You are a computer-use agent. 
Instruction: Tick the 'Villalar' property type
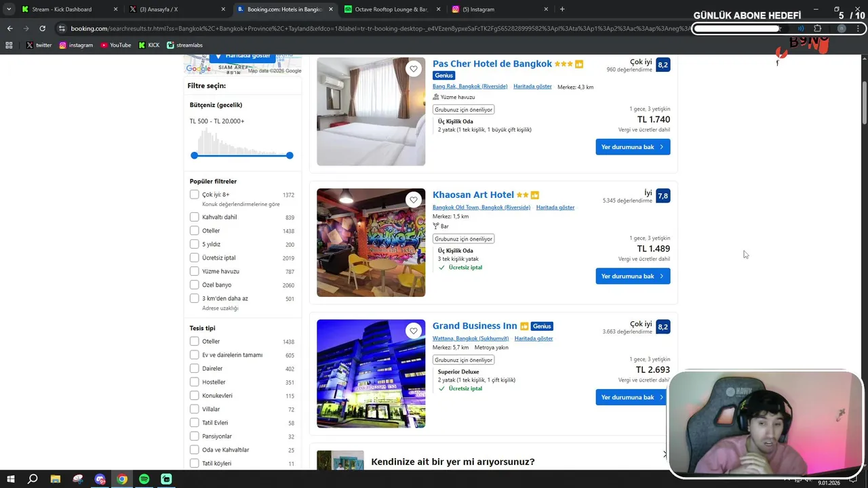pos(195,409)
